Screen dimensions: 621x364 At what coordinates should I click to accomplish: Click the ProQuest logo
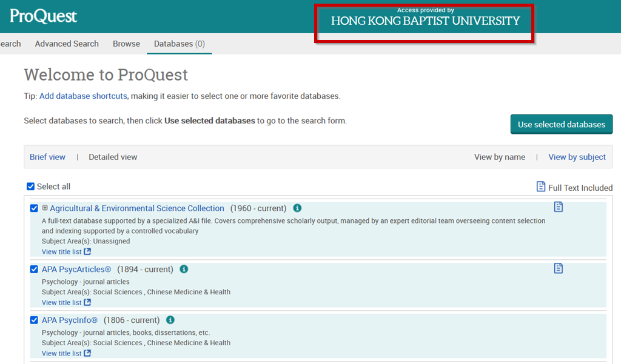pyautogui.click(x=42, y=16)
